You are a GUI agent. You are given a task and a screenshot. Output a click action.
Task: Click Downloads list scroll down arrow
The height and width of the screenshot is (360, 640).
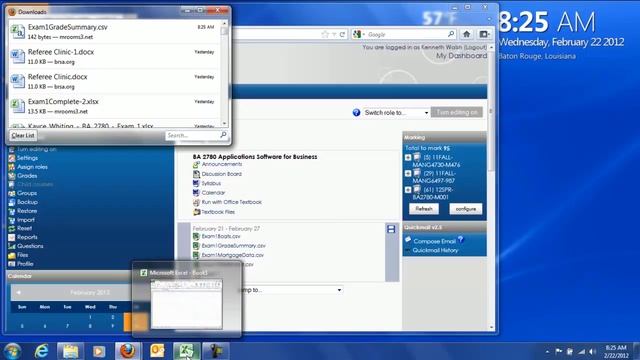click(224, 123)
